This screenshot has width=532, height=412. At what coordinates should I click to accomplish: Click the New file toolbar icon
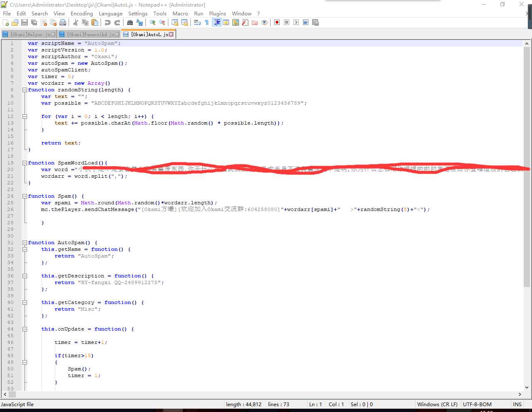coord(6,22)
